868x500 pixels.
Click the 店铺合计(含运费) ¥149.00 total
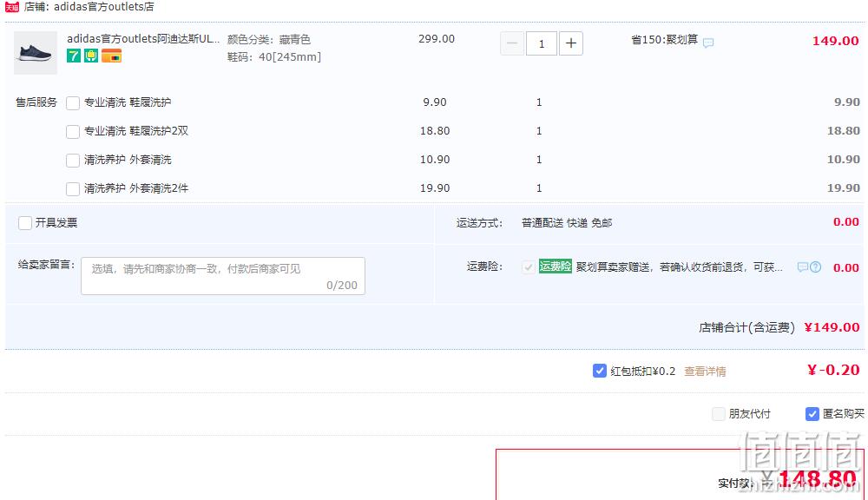point(779,327)
